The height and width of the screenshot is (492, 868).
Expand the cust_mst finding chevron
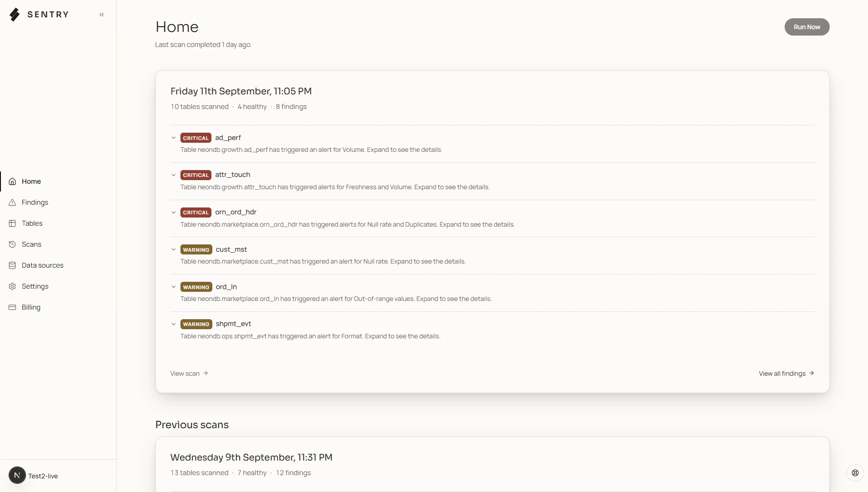point(174,249)
